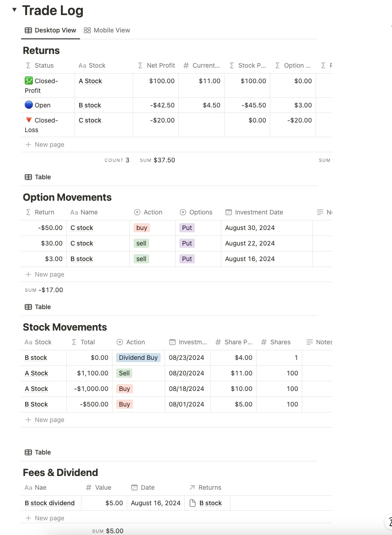The height and width of the screenshot is (535, 392).
Task: Click the select icon on the Options column
Action: pyautogui.click(x=183, y=212)
